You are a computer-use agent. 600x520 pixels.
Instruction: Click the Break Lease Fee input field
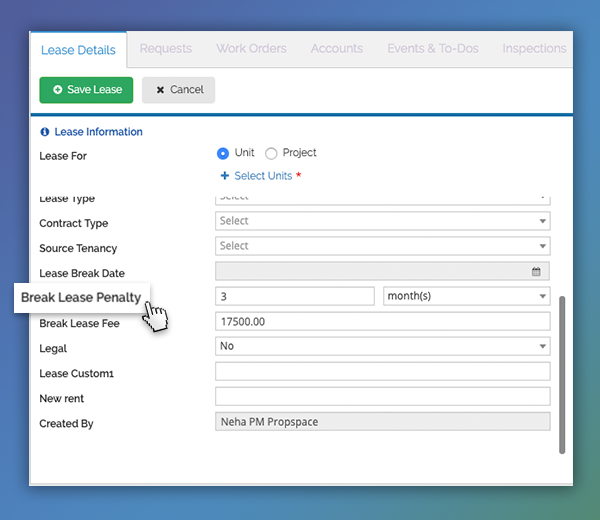(x=383, y=321)
